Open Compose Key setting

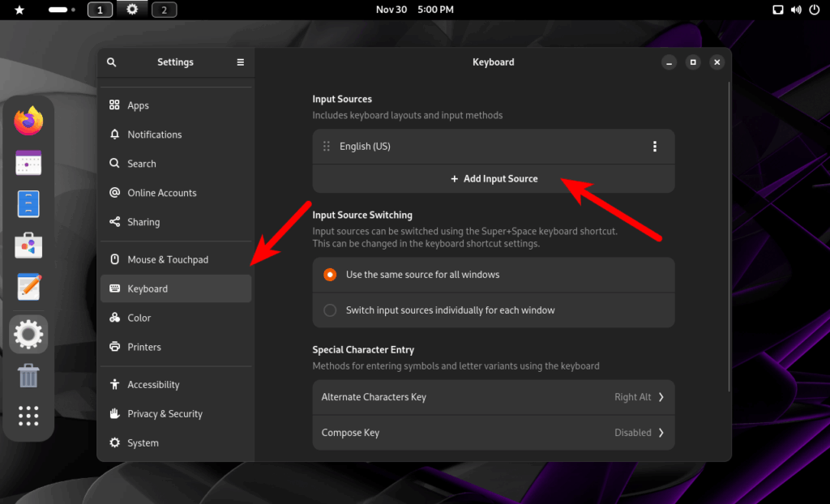coord(494,433)
